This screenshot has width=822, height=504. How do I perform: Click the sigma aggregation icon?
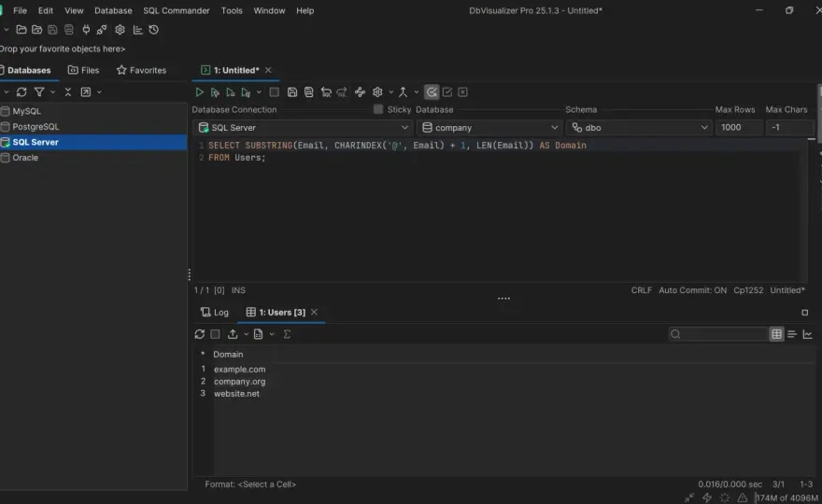[x=287, y=334]
